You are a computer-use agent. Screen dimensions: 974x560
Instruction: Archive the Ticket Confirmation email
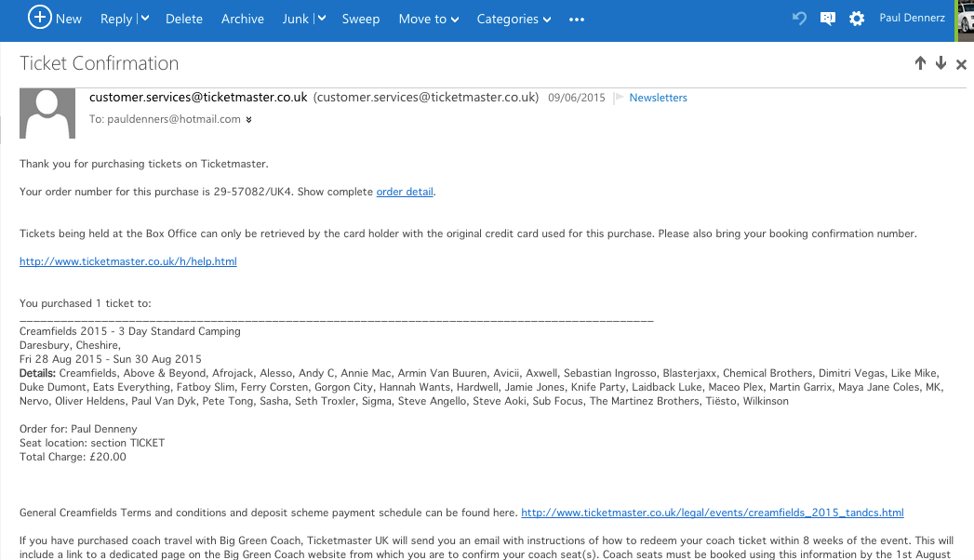(x=242, y=20)
